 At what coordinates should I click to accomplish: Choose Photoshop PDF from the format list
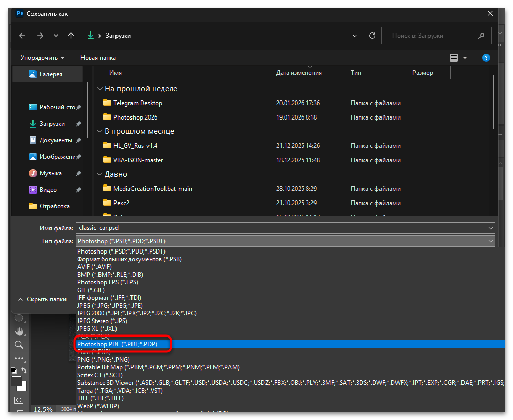[x=124, y=344]
